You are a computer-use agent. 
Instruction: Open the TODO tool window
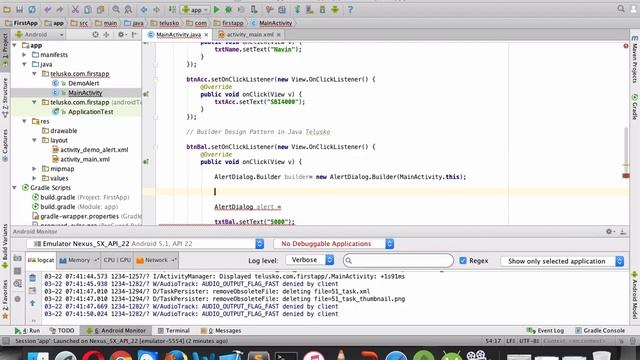[x=62, y=331]
